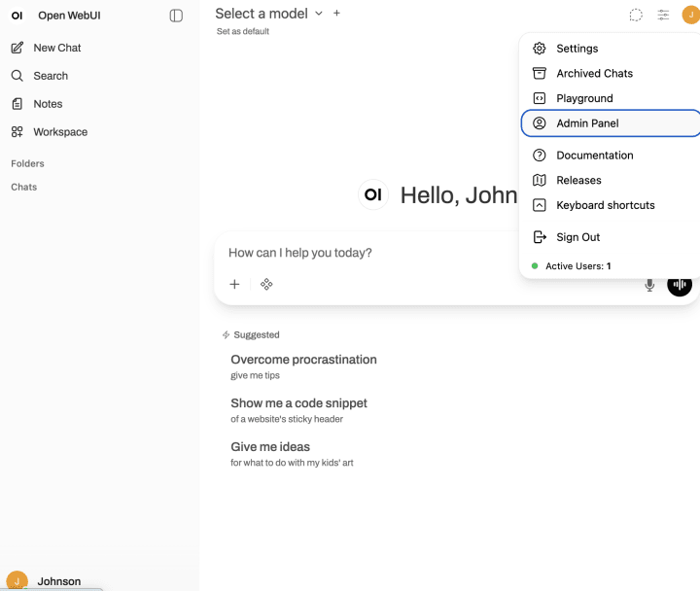Image resolution: width=700 pixels, height=591 pixels.
Task: Click the chevron beside Select a model
Action: click(x=319, y=14)
